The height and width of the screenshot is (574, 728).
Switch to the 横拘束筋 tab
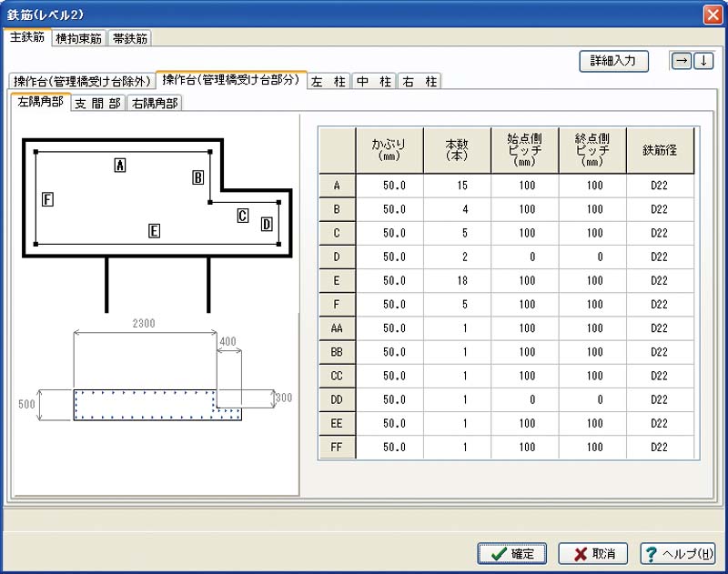tap(79, 38)
